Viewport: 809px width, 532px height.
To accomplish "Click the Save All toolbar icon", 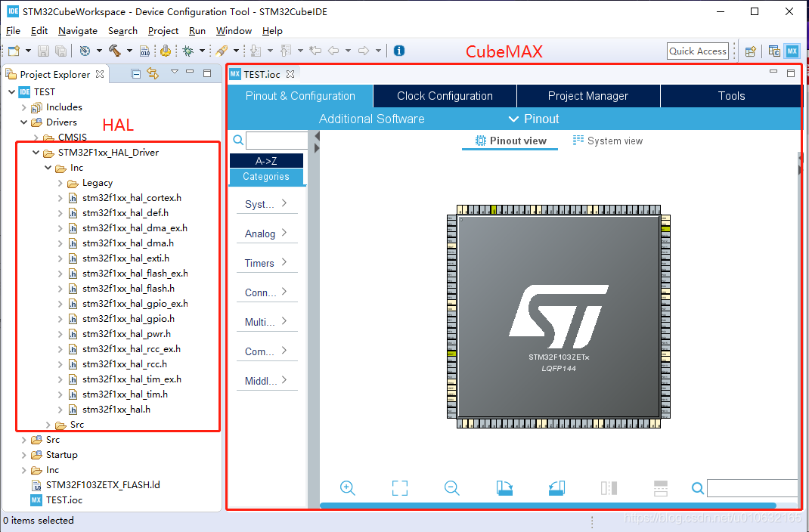I will click(60, 51).
